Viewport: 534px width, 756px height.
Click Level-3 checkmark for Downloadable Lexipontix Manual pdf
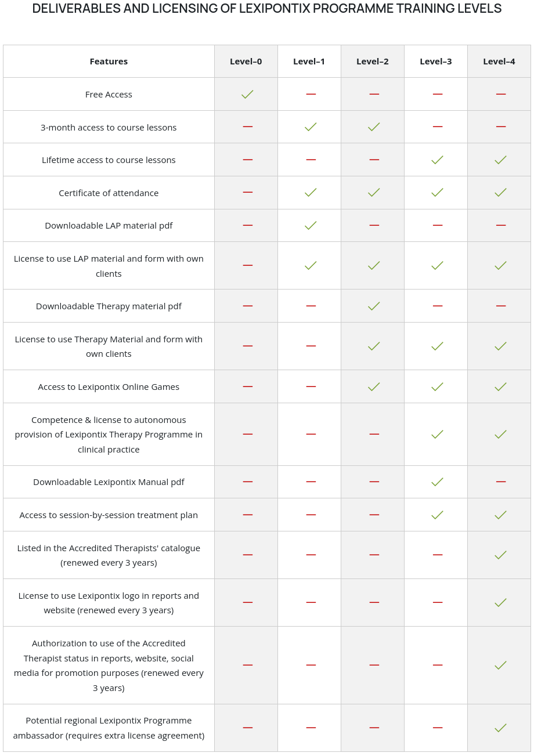click(437, 482)
